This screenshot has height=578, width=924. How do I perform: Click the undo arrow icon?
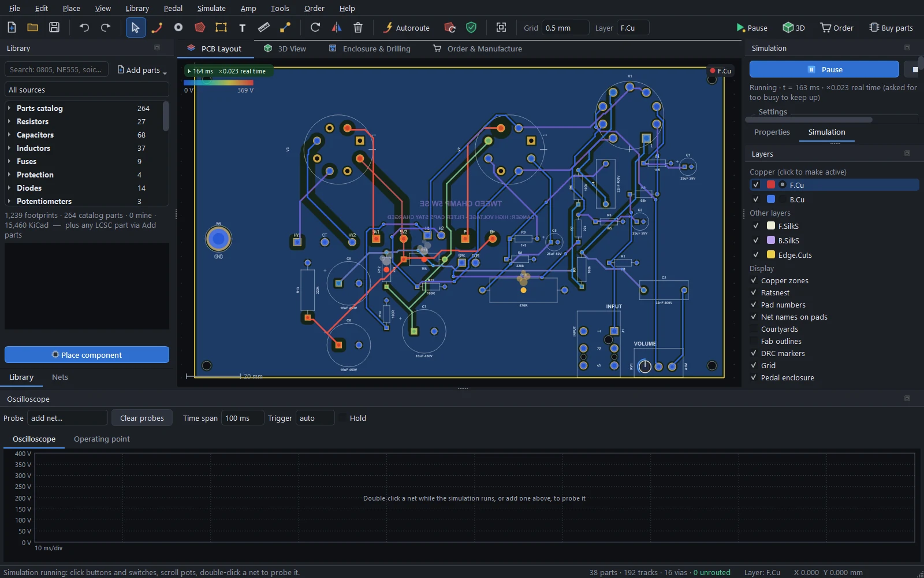pyautogui.click(x=84, y=27)
